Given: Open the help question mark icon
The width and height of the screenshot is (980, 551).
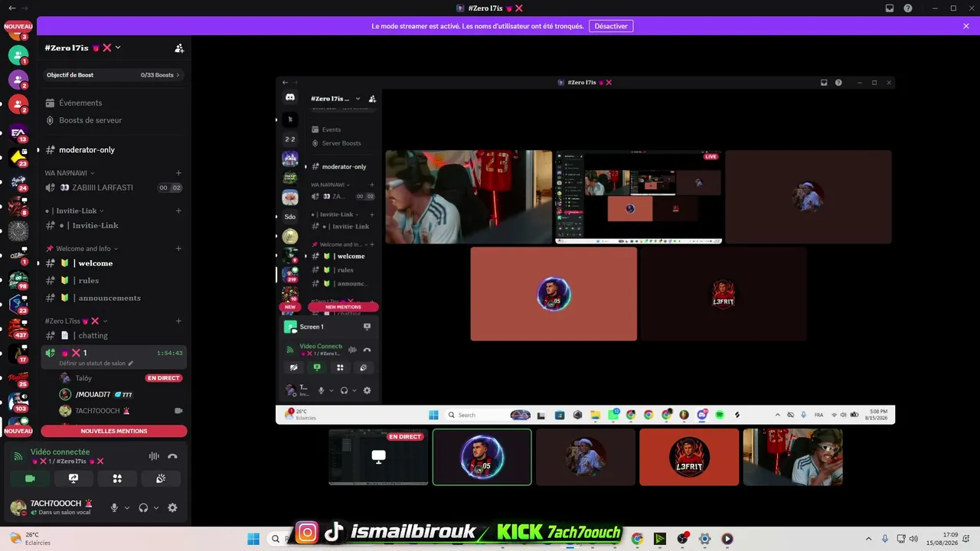Looking at the screenshot, I should coord(908,8).
